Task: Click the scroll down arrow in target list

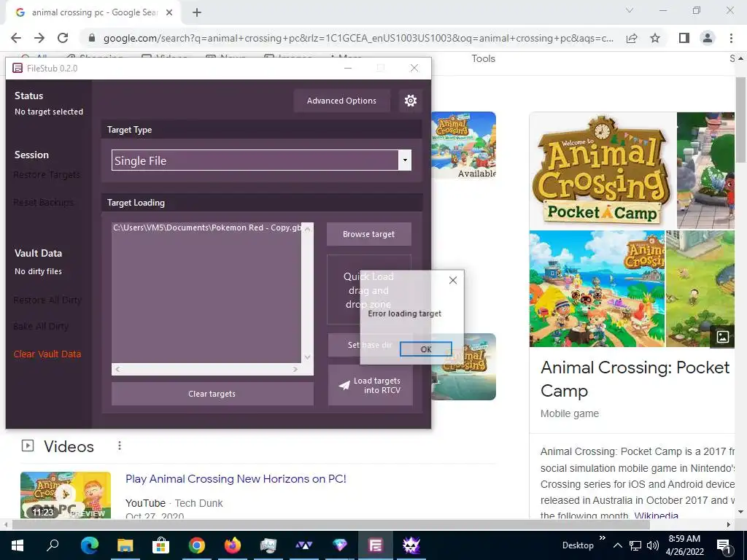Action: 307,357
